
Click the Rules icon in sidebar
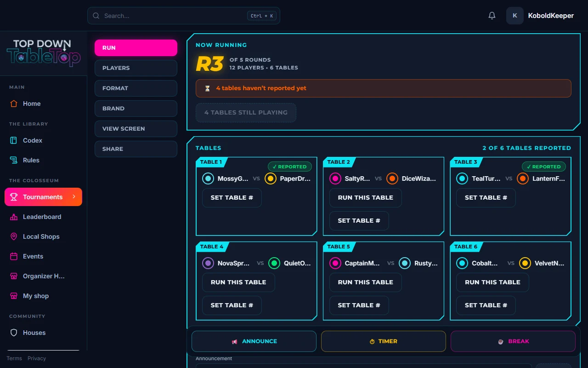pos(14,160)
